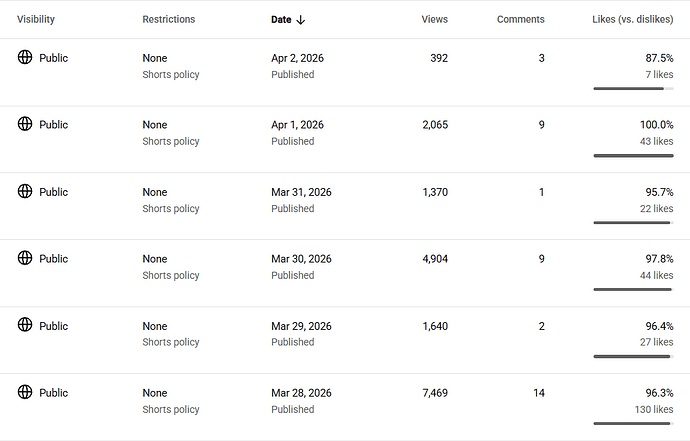Click the Views column header
The image size is (690, 441).
click(x=434, y=20)
